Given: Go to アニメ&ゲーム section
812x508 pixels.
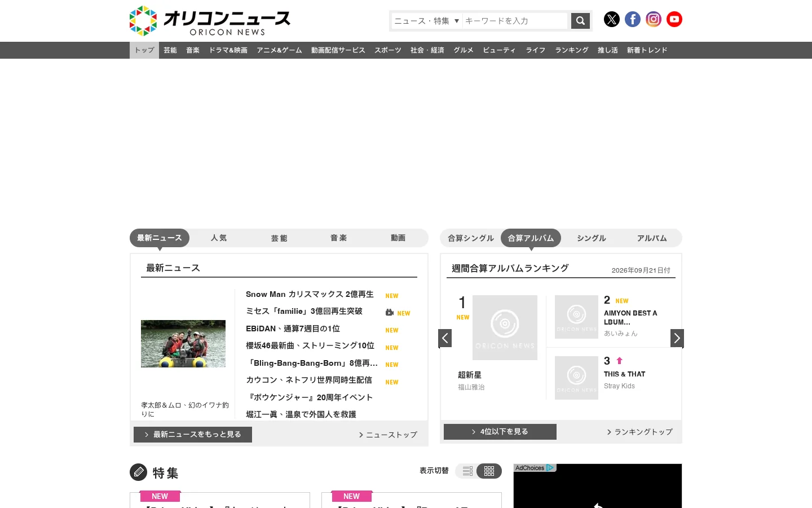Looking at the screenshot, I should [x=279, y=50].
